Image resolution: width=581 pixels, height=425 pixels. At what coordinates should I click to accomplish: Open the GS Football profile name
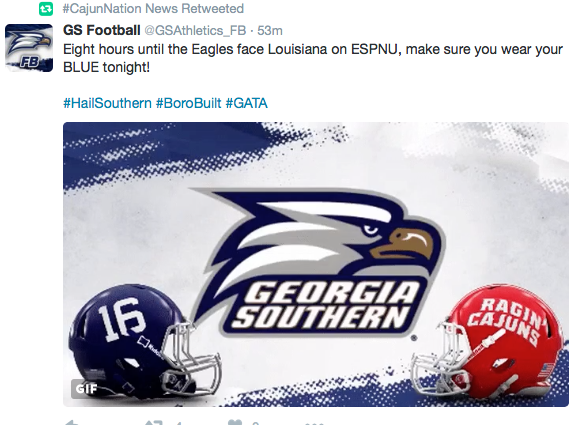click(x=102, y=30)
